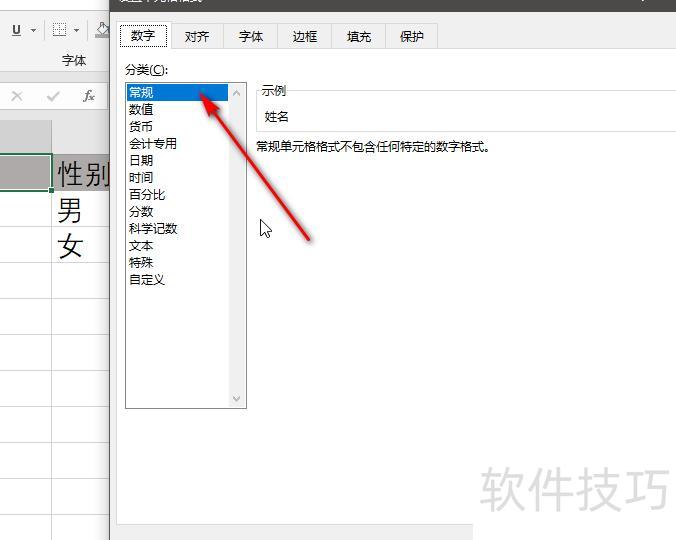This screenshot has width=676, height=540.
Task: Pick the 百分比 category
Action: tap(177, 195)
